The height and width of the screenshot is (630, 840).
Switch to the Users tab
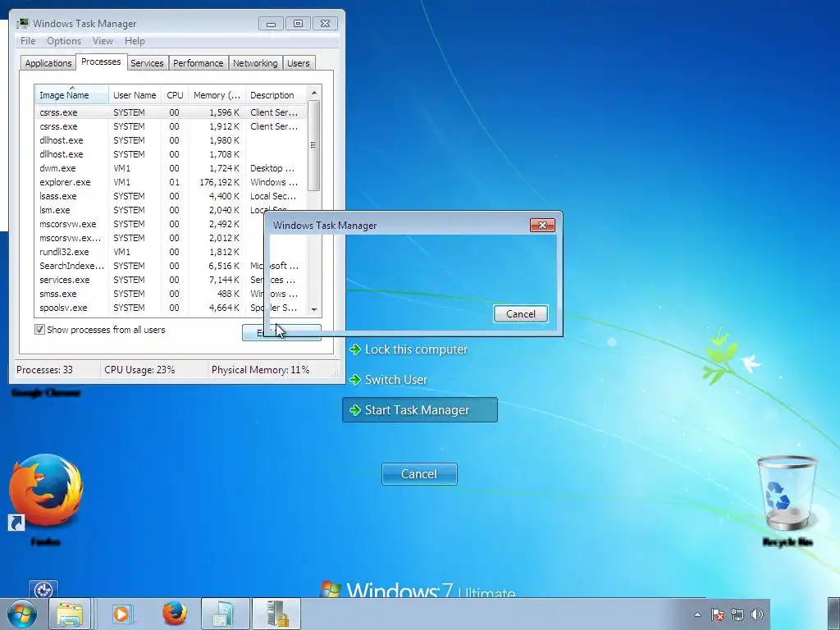point(299,63)
